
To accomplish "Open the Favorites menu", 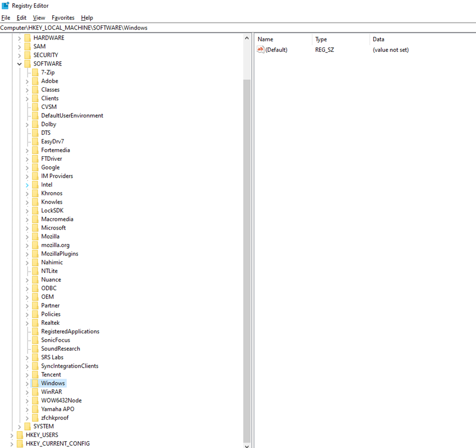I will [x=62, y=17].
